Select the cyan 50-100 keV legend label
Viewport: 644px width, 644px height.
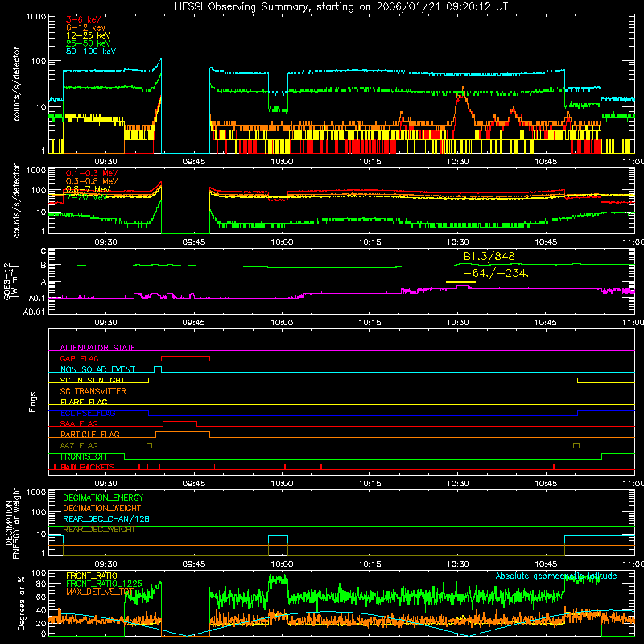[91, 51]
